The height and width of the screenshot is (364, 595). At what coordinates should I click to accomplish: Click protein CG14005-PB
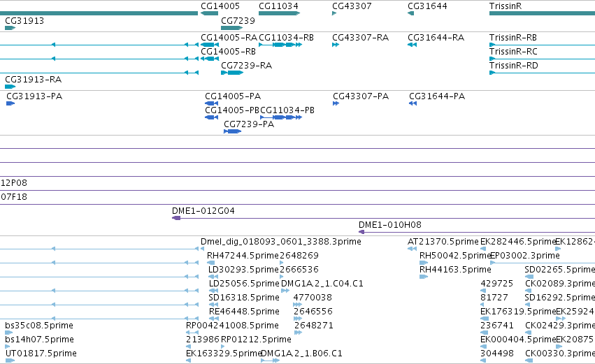tap(211, 117)
